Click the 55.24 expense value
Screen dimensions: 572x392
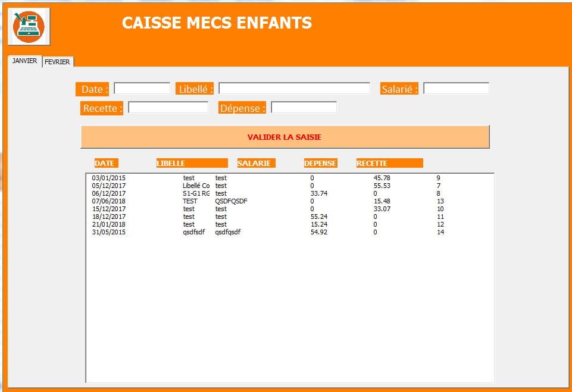click(x=319, y=217)
